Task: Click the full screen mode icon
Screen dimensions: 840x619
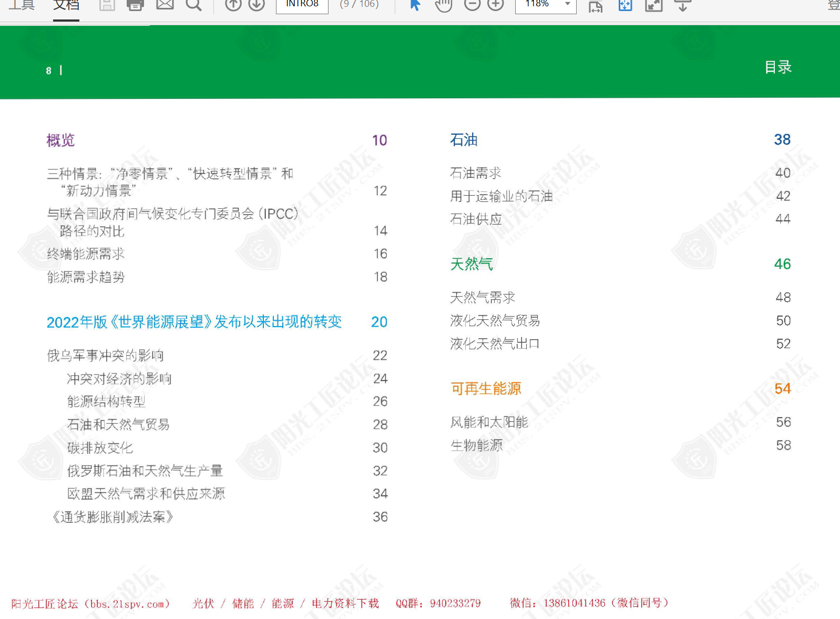Action: (x=653, y=5)
